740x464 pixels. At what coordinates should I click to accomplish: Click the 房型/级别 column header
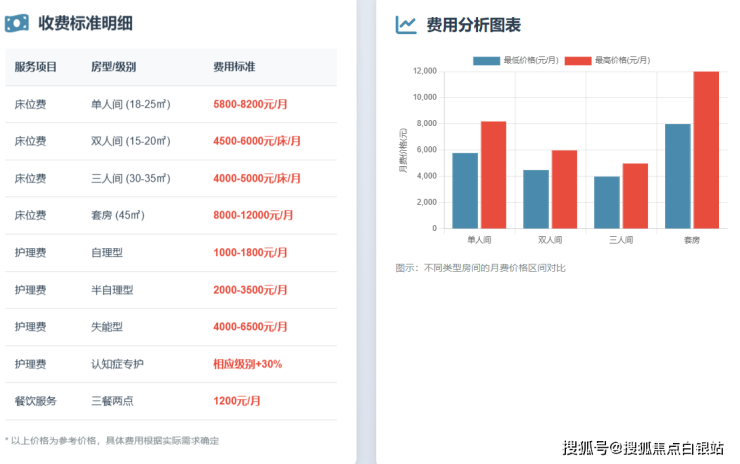(x=113, y=67)
